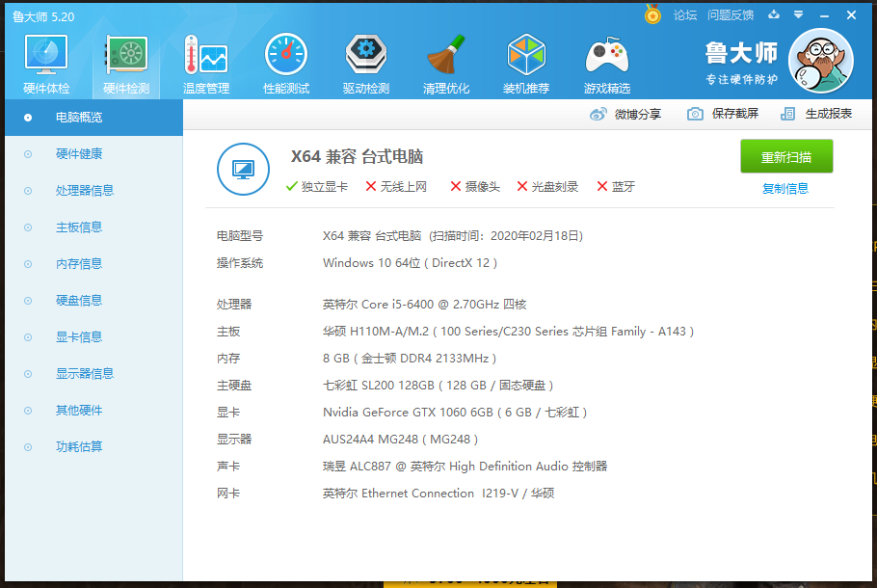Open the 问题反馈 feedback link
The height and width of the screenshot is (588, 877).
731,15
